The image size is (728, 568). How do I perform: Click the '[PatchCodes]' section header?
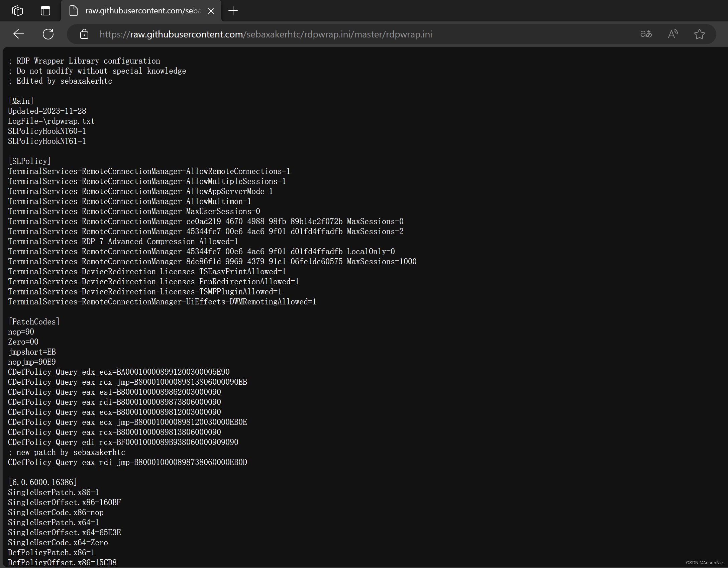click(x=34, y=322)
